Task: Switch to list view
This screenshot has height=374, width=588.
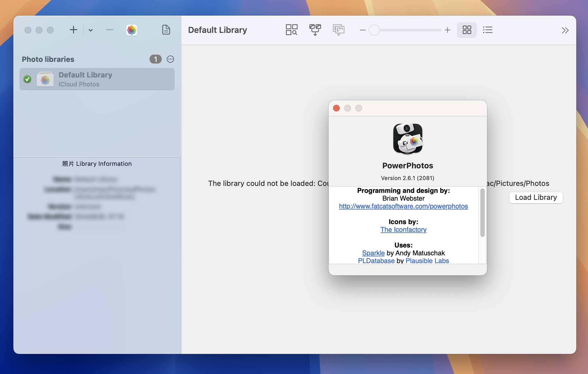Action: [x=488, y=30]
